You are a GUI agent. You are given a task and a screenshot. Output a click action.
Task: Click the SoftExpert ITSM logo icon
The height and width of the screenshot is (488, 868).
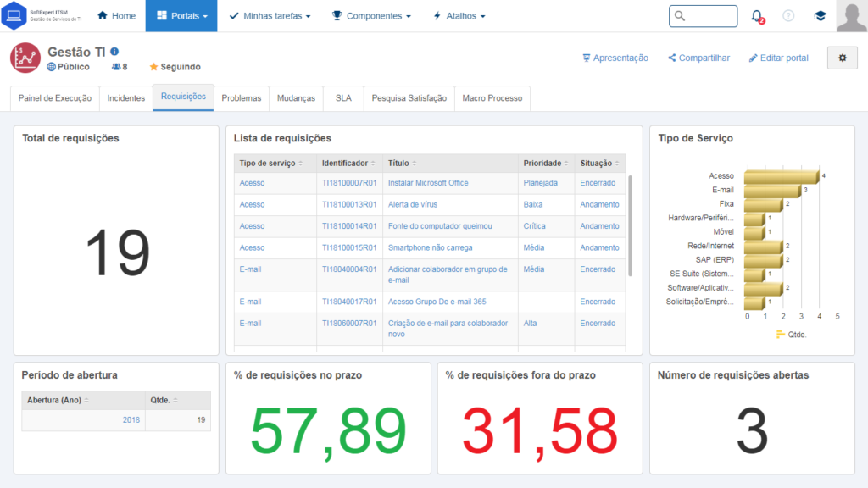(x=14, y=16)
